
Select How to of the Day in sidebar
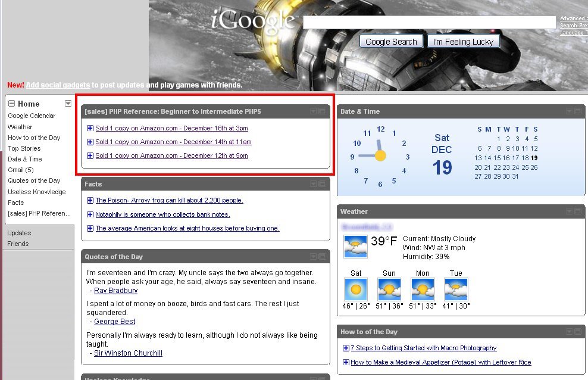pyautogui.click(x=34, y=138)
